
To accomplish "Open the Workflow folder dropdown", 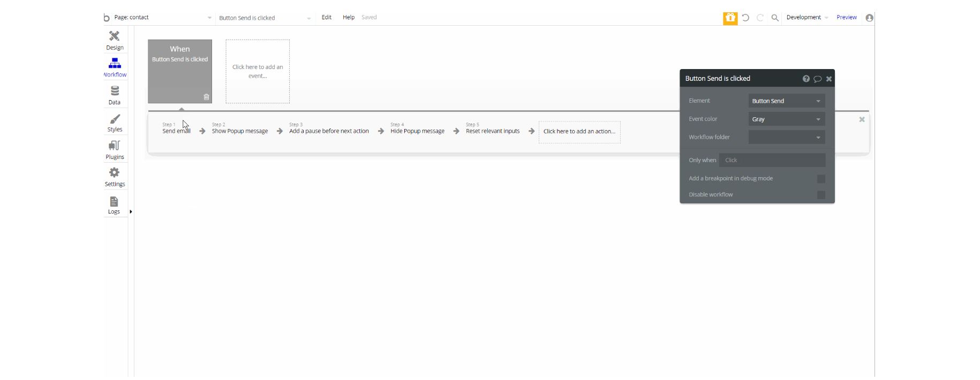I will point(787,138).
